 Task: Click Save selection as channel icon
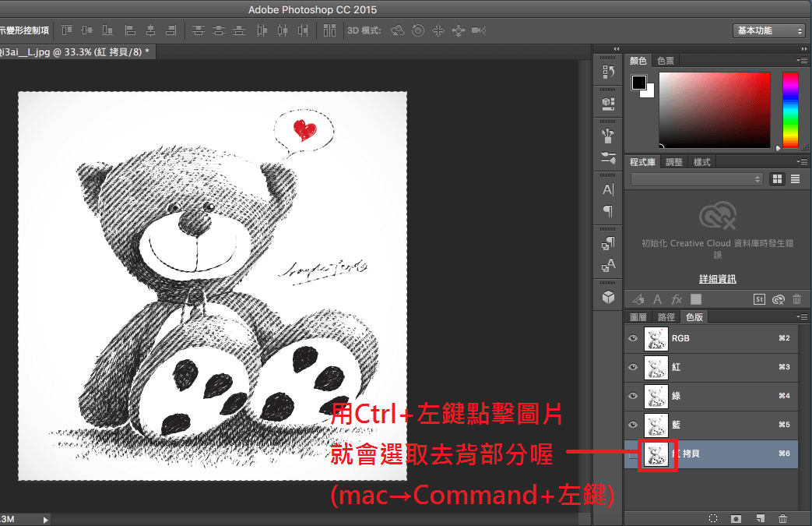[x=736, y=517]
